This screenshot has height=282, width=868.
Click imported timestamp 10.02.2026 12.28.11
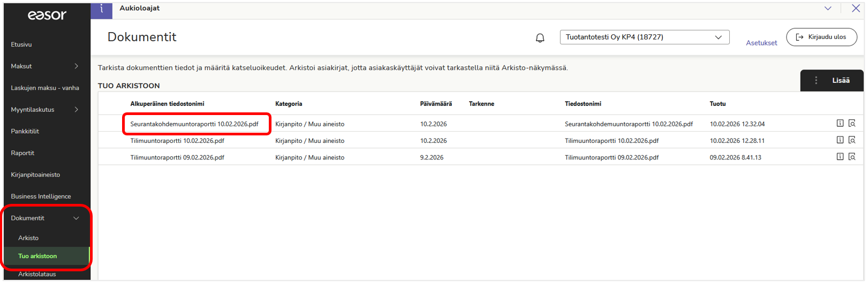click(x=737, y=141)
